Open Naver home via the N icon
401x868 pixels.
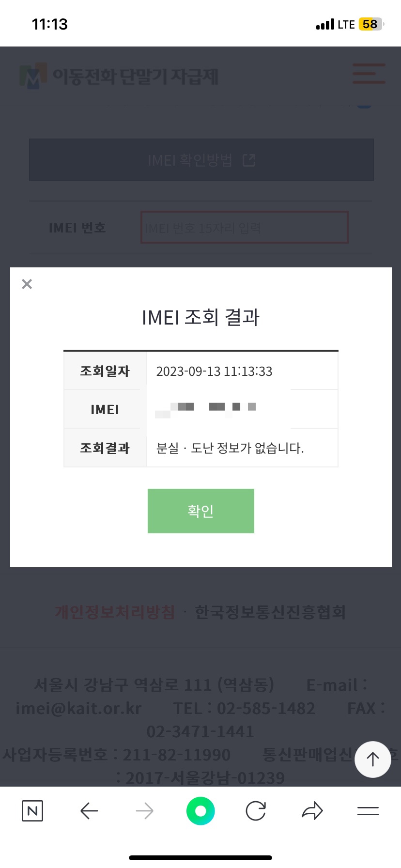click(x=32, y=811)
